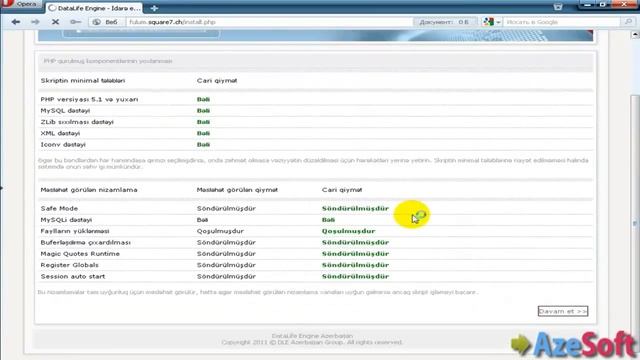Focus the address bar with install.php URL
640x360 pixels.
[x=269, y=22]
